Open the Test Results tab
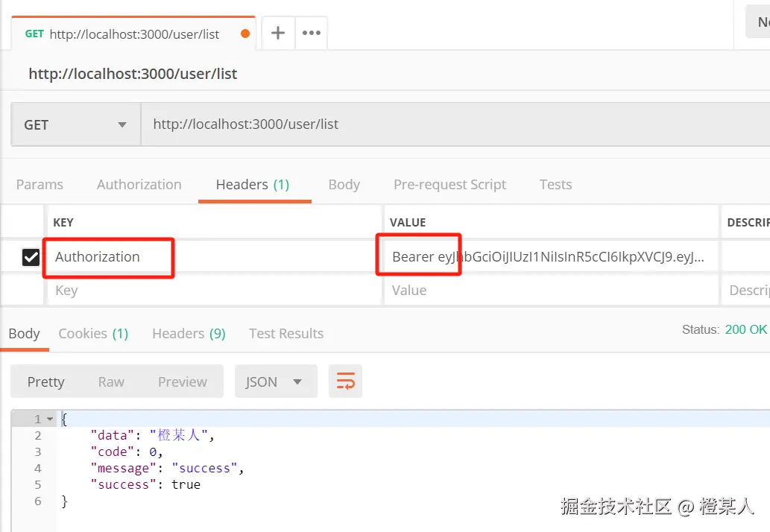Image resolution: width=770 pixels, height=532 pixels. (286, 334)
